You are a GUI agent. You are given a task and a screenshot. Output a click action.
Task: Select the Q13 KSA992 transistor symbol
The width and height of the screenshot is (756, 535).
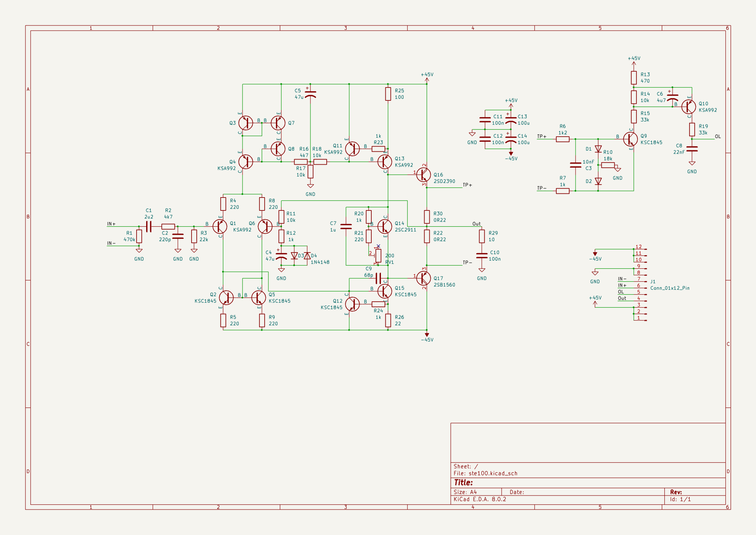point(384,162)
